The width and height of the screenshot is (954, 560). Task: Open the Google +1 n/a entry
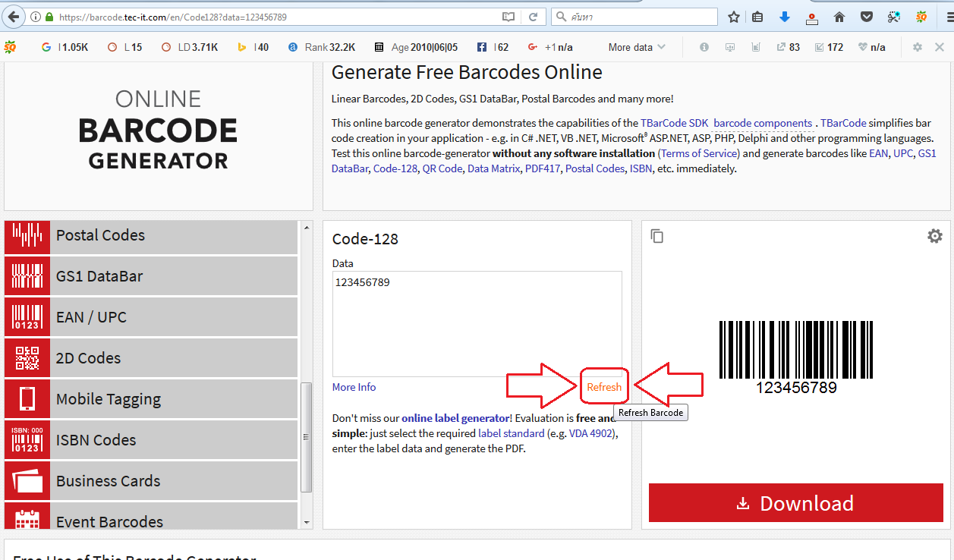[550, 47]
